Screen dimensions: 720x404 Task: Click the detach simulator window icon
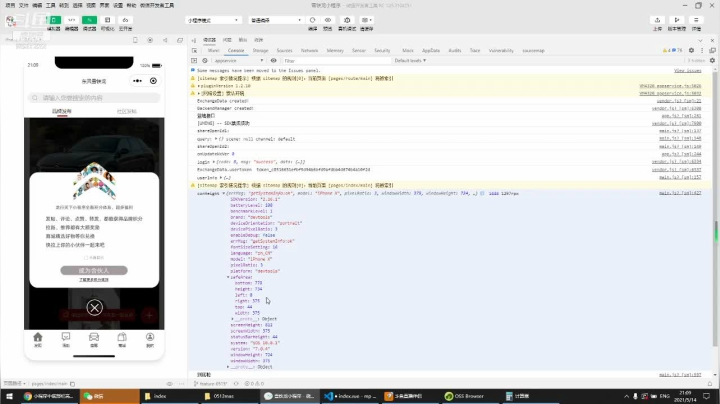[180, 40]
